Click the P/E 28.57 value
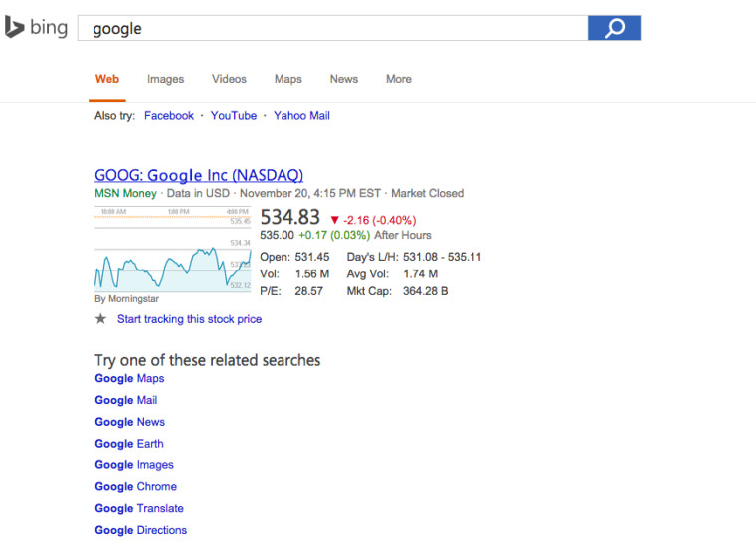The width and height of the screenshot is (756, 541). 308,291
